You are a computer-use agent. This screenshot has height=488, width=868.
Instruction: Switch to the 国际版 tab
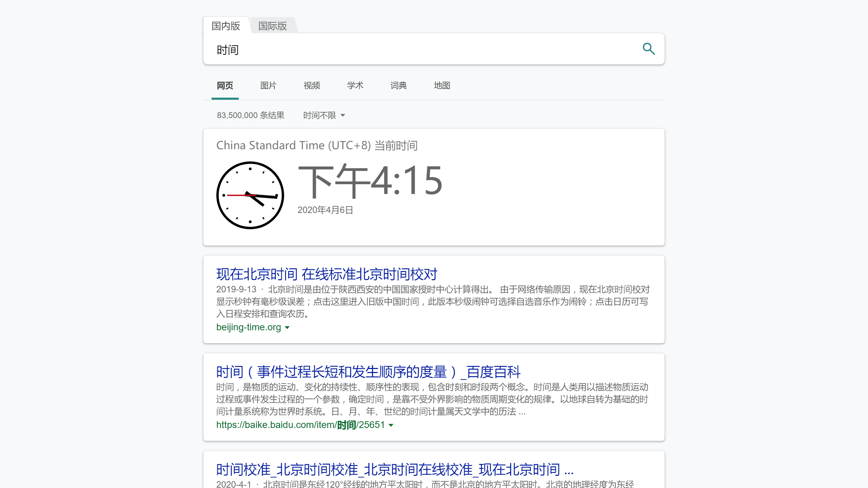tap(273, 26)
